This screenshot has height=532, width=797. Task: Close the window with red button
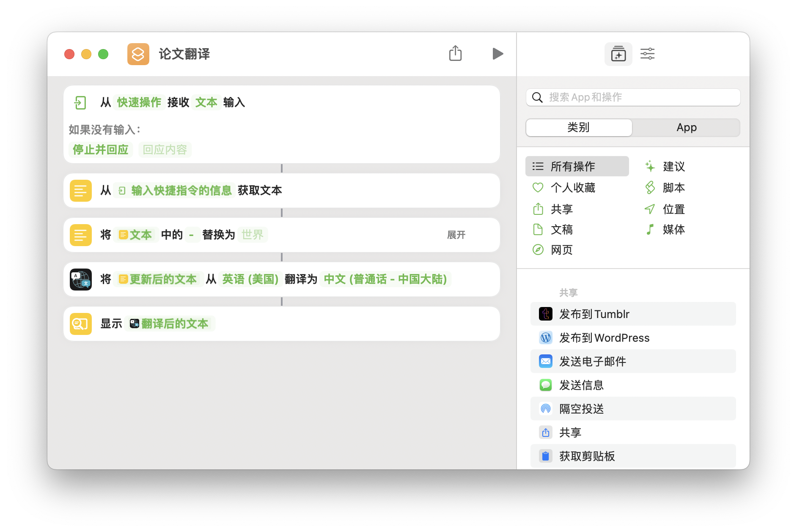(69, 54)
